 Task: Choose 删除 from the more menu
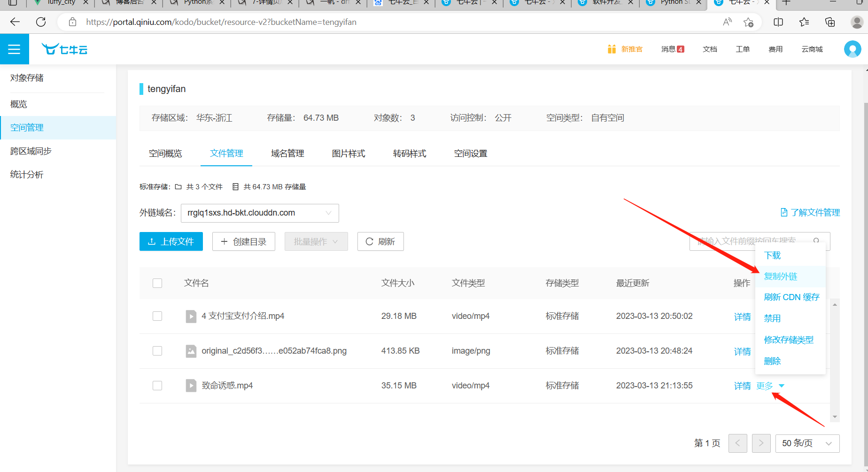coord(790,361)
